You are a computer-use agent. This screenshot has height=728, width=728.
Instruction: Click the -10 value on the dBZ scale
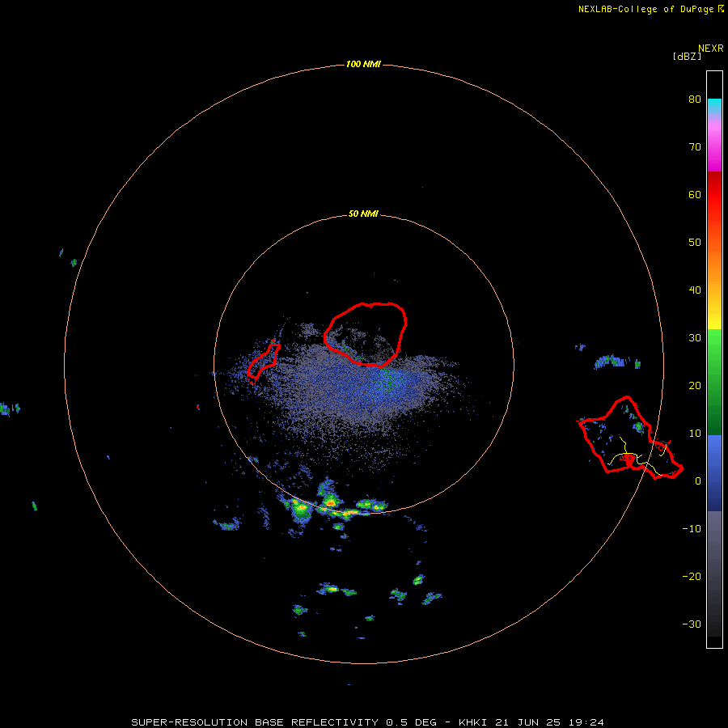(692, 528)
